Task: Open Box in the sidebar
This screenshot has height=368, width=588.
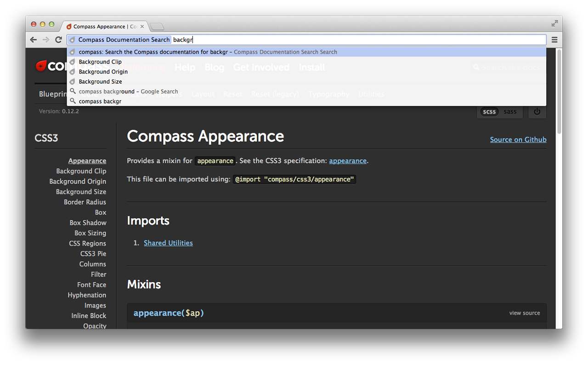Action: pos(101,213)
